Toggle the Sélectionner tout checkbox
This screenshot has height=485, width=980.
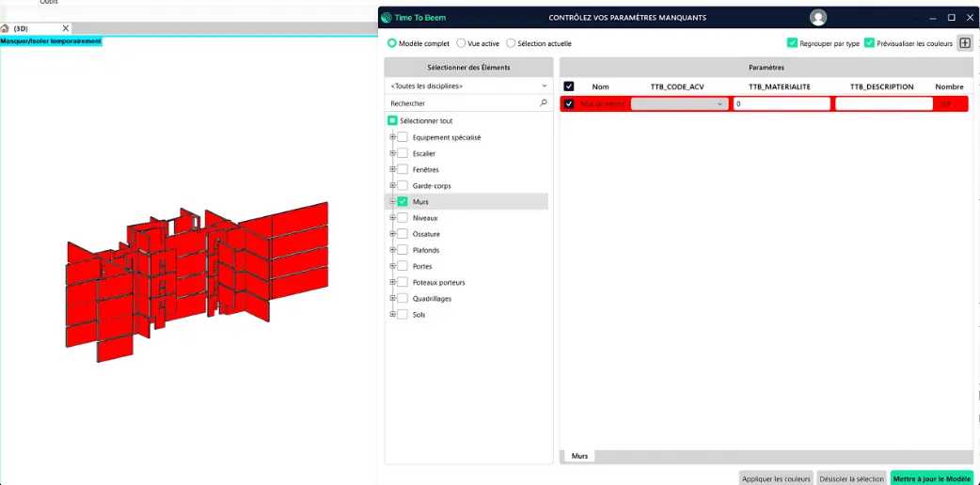(392, 120)
